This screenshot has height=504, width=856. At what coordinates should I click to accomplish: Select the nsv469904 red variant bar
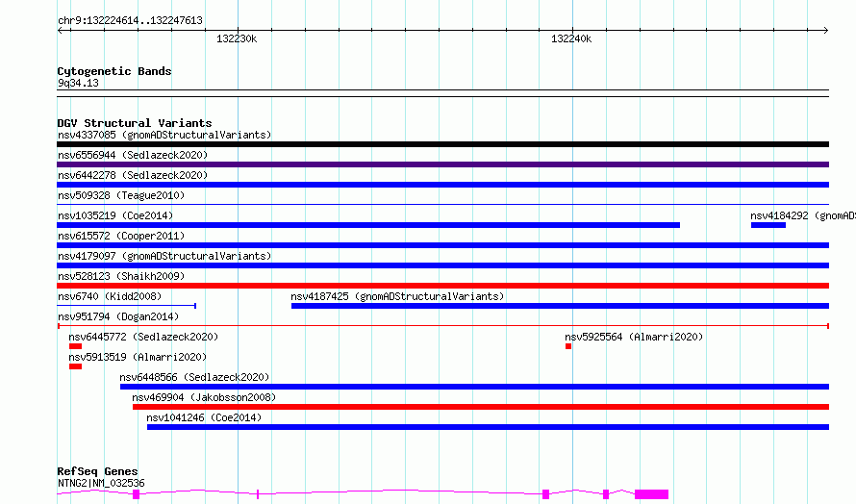point(481,407)
